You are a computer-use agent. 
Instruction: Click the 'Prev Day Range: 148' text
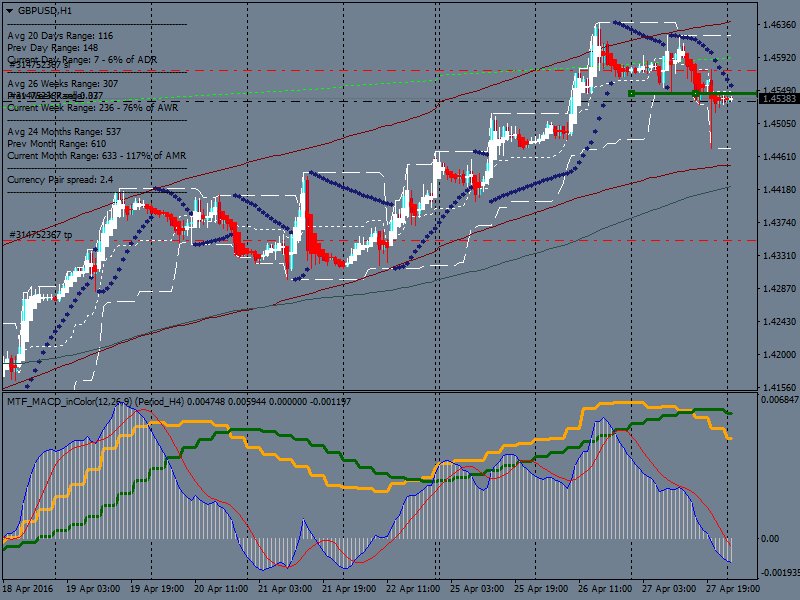tap(53, 48)
